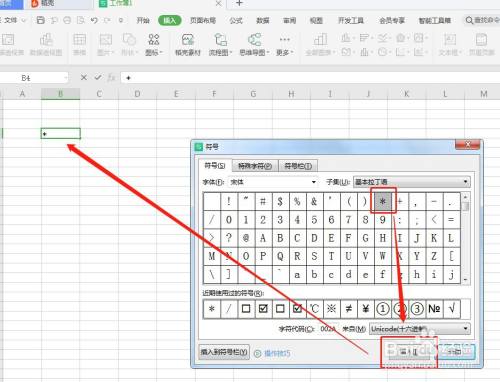Viewport: 500px width, 382px height.
Task: Select the letter Q in symbol grid
Action: point(280,256)
